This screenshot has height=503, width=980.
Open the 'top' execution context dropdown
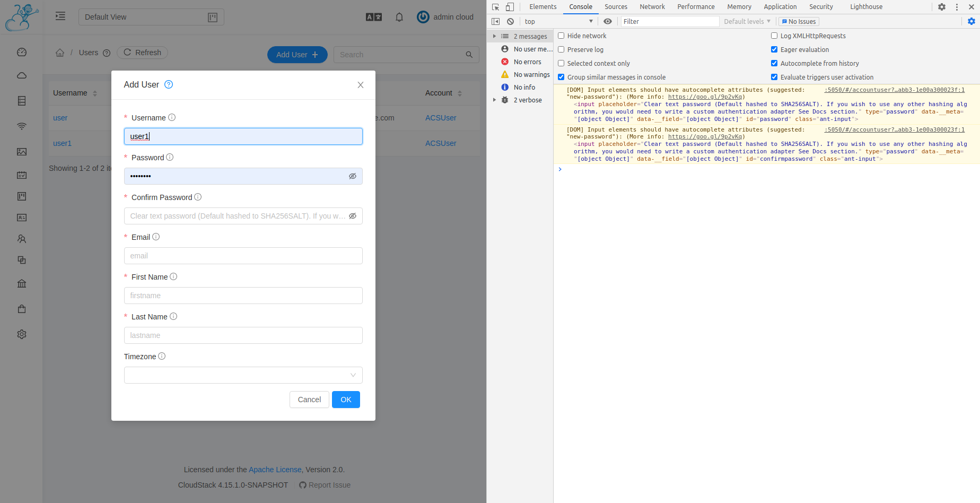click(x=557, y=21)
